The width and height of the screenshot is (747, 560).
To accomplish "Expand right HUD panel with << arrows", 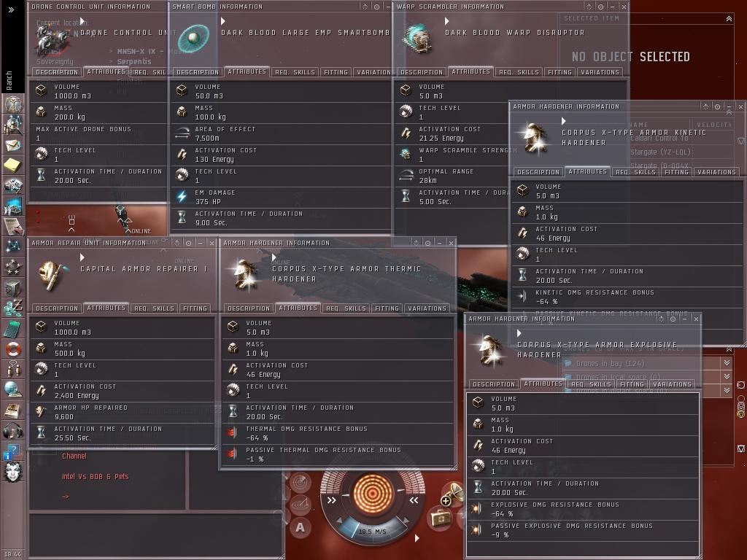I will (x=414, y=500).
